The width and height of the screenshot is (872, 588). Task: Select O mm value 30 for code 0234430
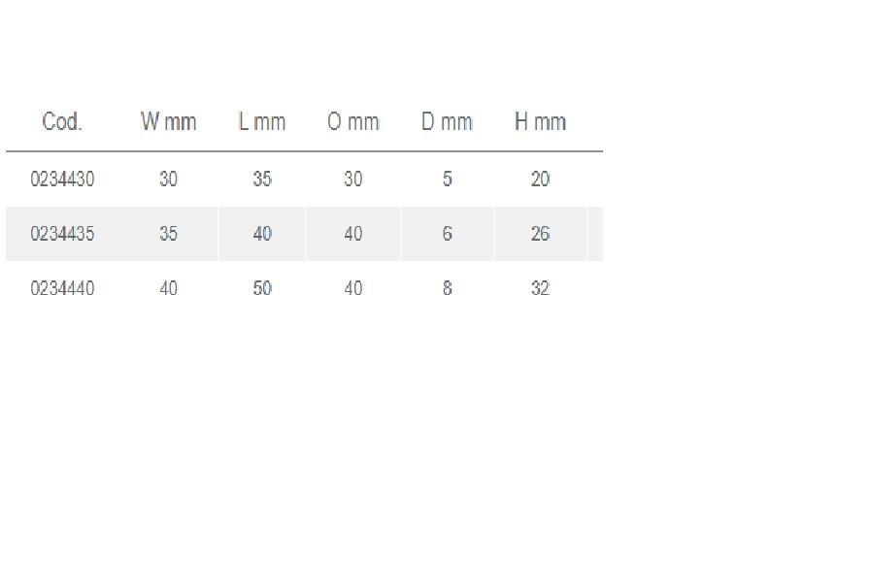click(353, 180)
